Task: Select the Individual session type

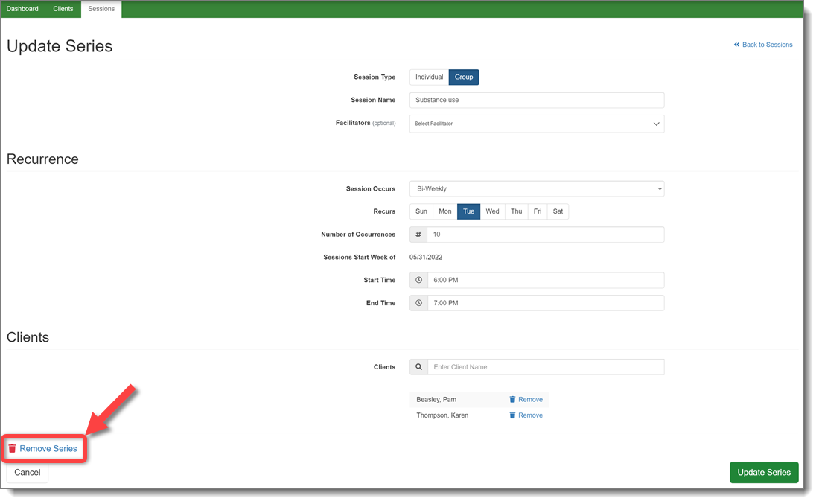Action: coord(429,77)
